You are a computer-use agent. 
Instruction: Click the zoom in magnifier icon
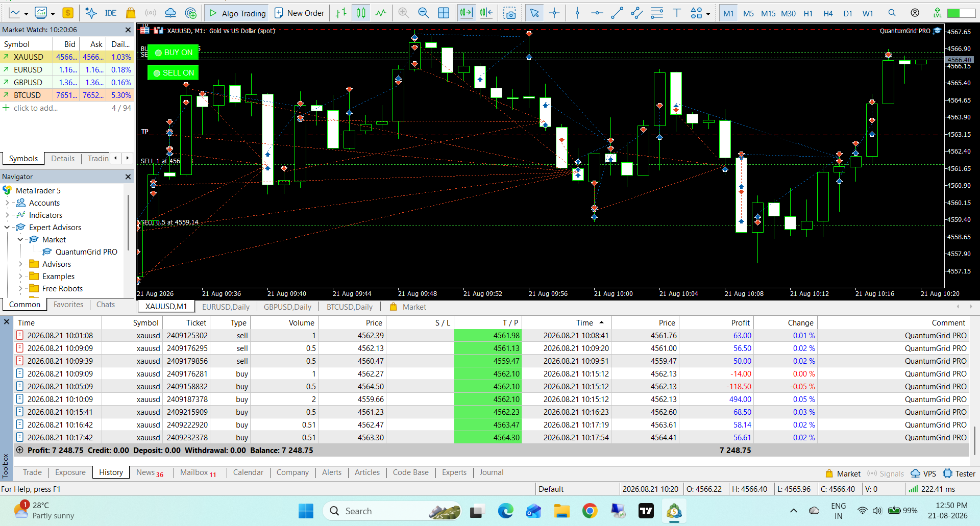(403, 13)
